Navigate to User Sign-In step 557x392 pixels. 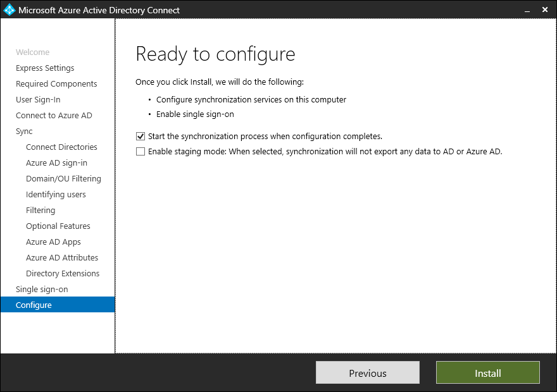(x=38, y=100)
